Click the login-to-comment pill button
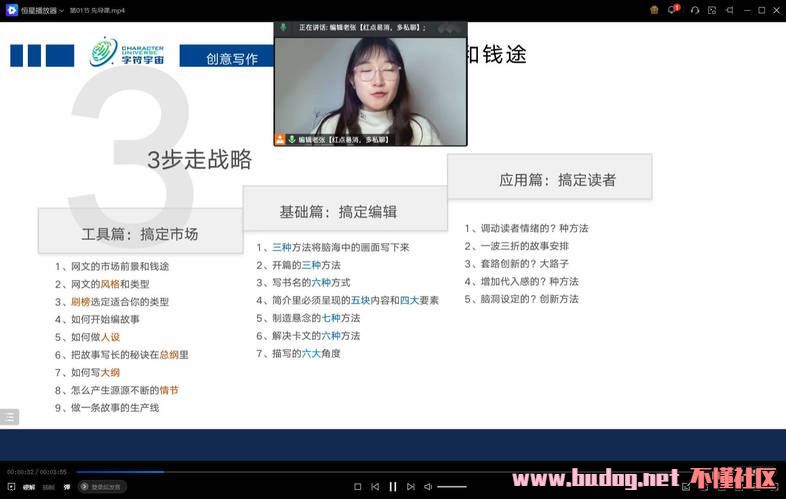Viewport: 786px width, 499px height. pos(102,486)
